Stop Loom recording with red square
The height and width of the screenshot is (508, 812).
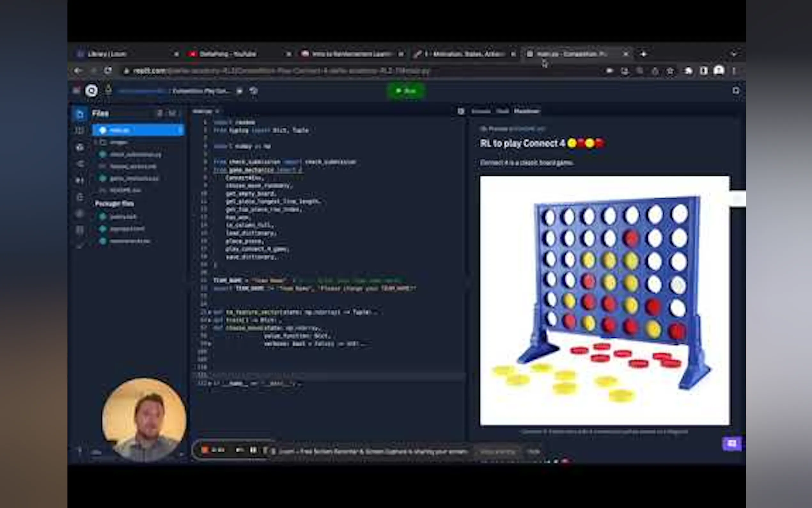click(204, 450)
